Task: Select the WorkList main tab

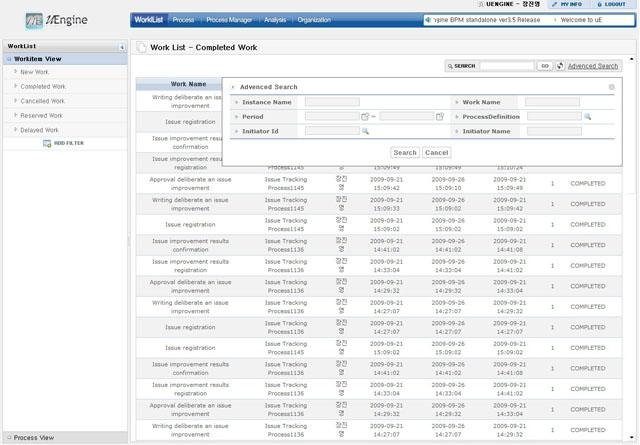Action: point(149,20)
